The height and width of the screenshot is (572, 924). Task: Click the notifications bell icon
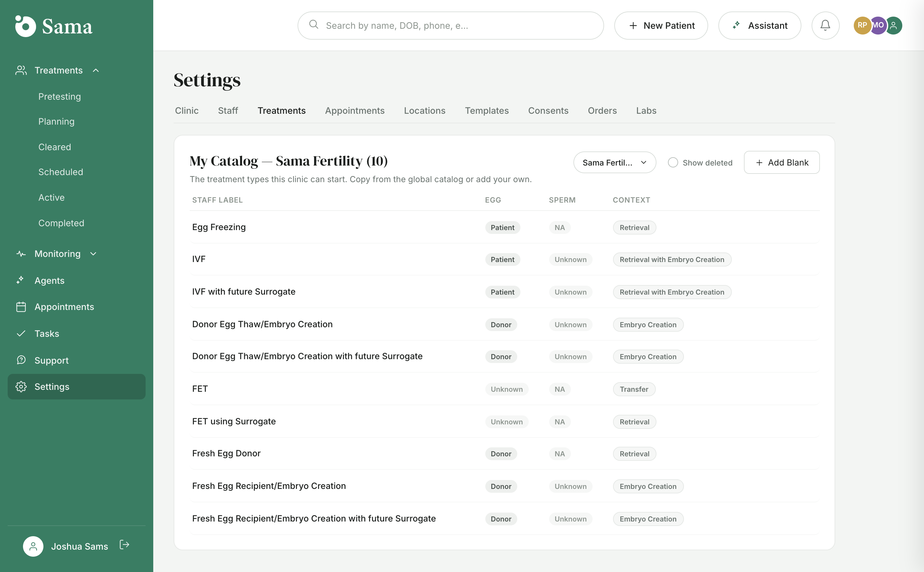coord(825,25)
